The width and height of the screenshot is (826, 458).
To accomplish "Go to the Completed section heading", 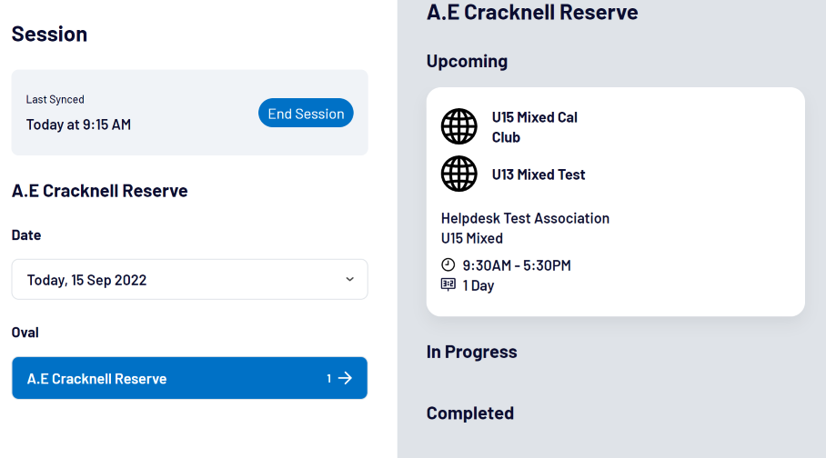I will [x=470, y=413].
